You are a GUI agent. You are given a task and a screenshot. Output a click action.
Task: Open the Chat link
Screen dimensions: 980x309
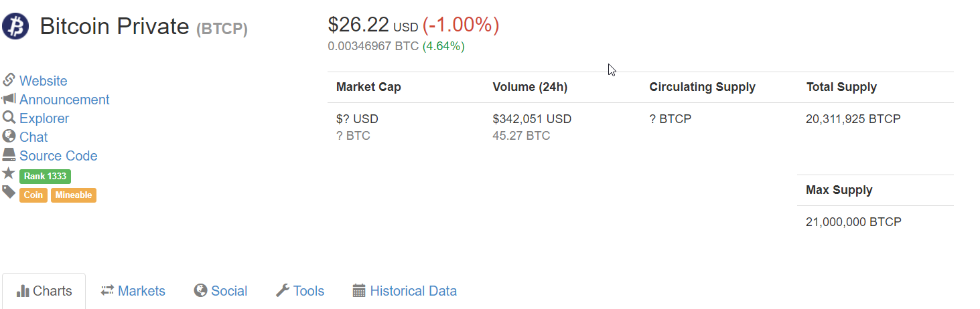point(33,137)
